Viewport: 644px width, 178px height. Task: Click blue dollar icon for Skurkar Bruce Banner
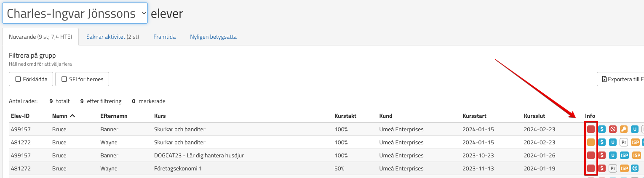[x=602, y=129]
